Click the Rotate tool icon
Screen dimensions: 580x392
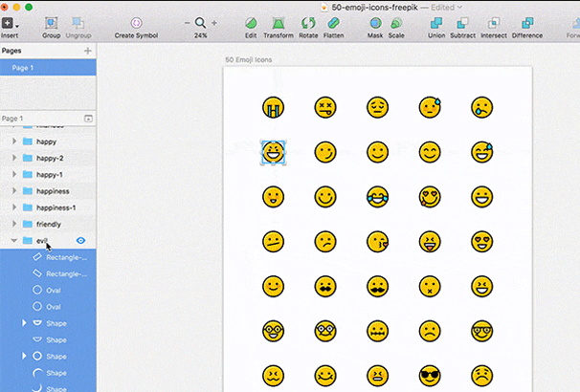click(308, 22)
